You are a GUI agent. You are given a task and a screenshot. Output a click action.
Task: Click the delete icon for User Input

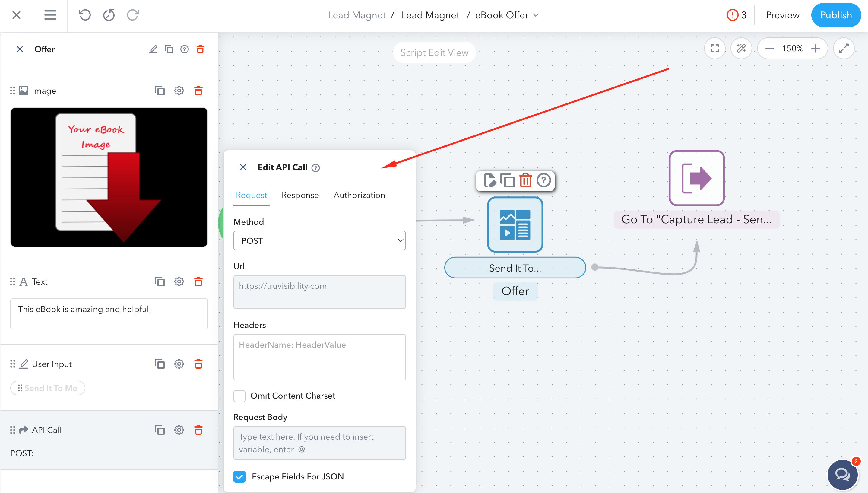[198, 364]
